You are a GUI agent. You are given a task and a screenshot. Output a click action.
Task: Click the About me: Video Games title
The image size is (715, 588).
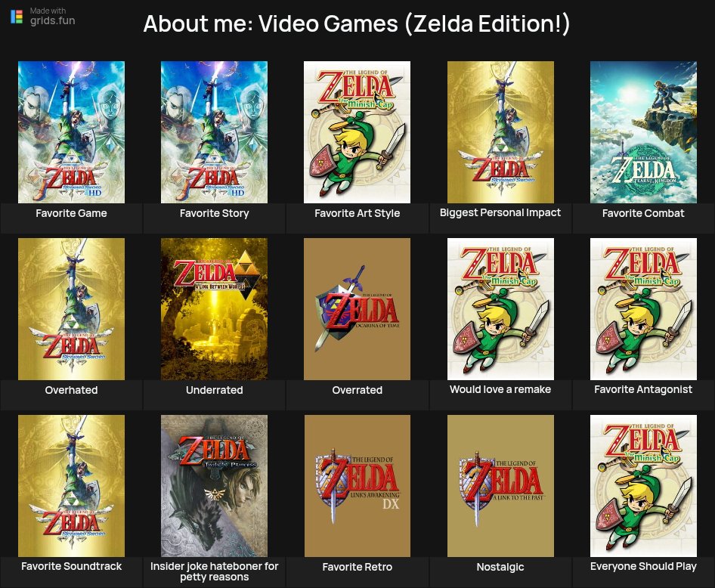click(357, 23)
